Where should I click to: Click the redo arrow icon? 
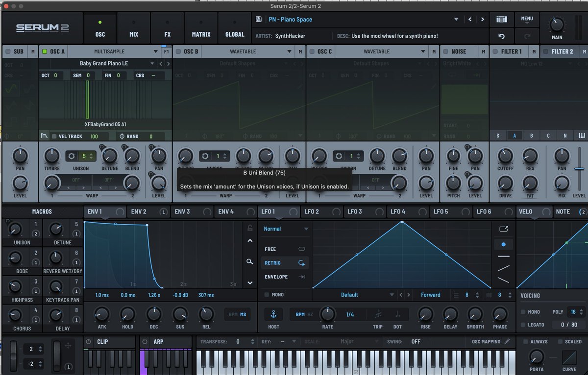tap(527, 37)
